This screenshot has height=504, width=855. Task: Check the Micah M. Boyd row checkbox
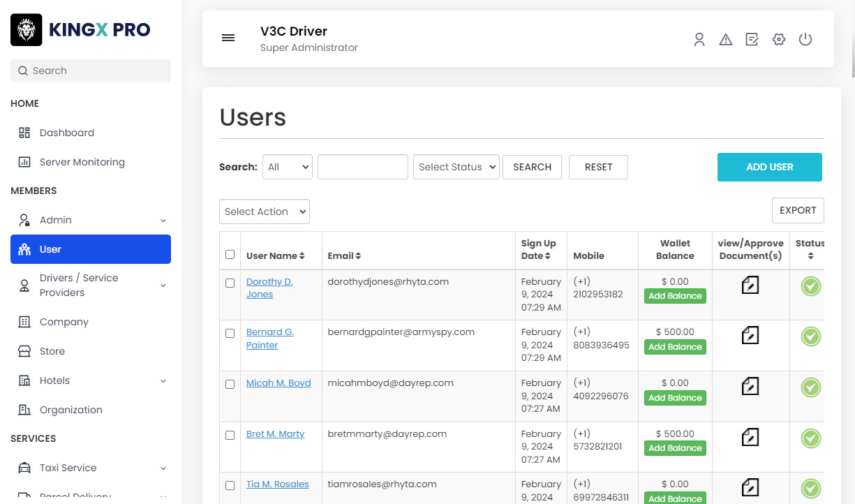pos(230,384)
